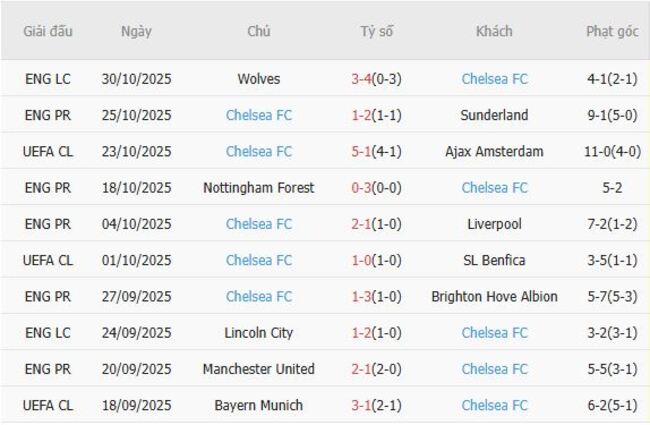
Task: Open the Liverpool team link
Action: click(494, 224)
